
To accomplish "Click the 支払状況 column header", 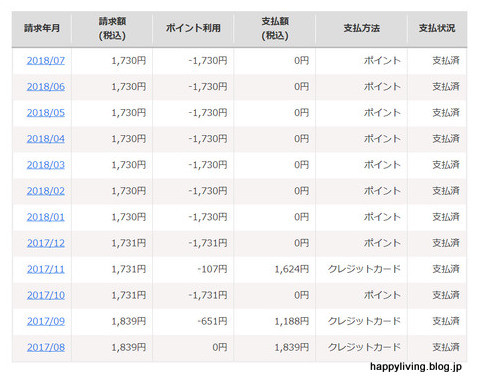I will [x=437, y=28].
